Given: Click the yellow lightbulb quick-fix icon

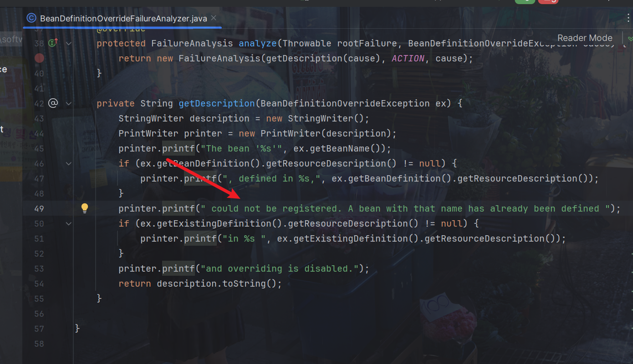Looking at the screenshot, I should tap(85, 208).
